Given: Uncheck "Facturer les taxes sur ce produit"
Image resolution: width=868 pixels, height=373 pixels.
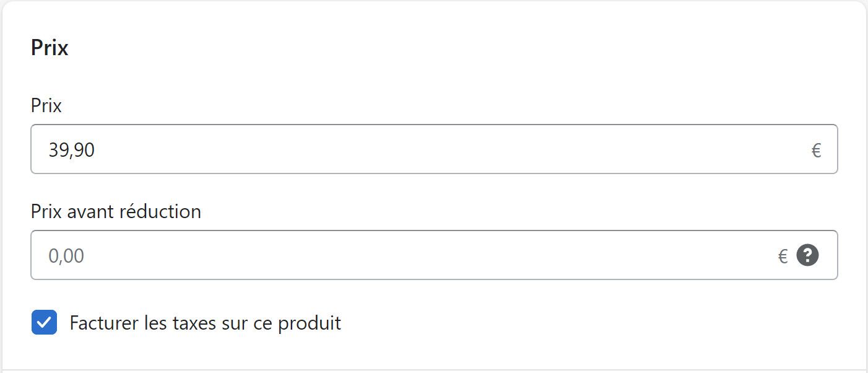Looking at the screenshot, I should click(x=44, y=322).
